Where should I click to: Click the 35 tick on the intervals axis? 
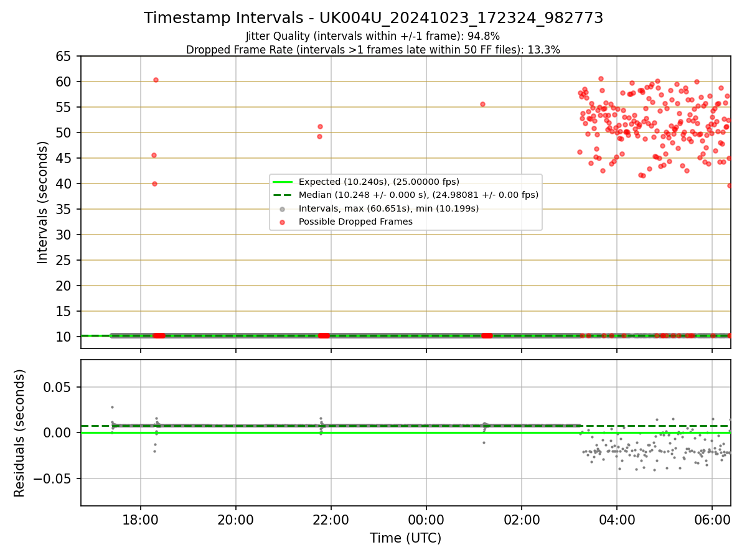pos(64,209)
